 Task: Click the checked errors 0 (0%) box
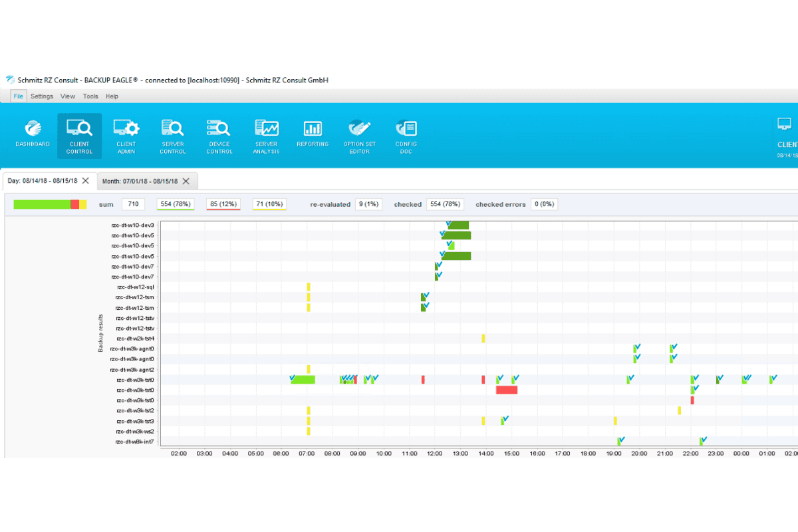[544, 204]
